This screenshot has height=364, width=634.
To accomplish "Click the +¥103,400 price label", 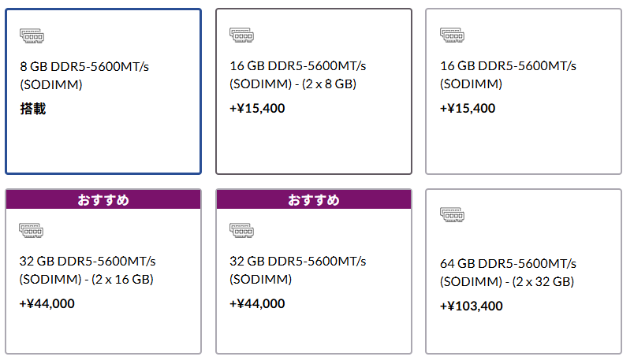I will tap(472, 306).
